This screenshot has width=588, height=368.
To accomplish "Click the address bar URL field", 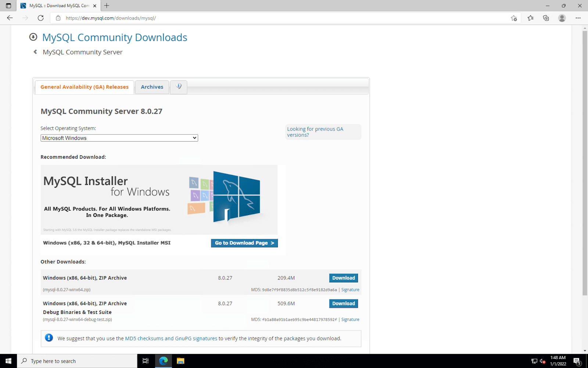I will click(x=257, y=18).
